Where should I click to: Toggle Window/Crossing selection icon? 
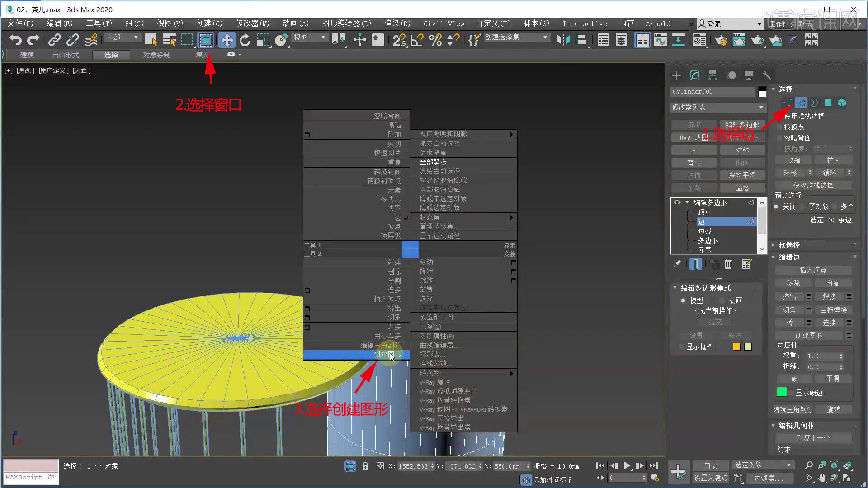click(x=206, y=40)
